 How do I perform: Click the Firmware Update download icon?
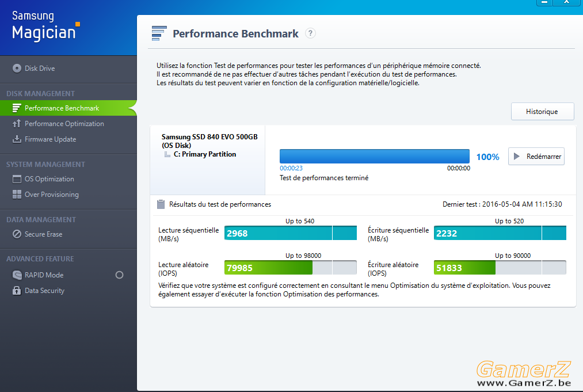click(x=17, y=139)
